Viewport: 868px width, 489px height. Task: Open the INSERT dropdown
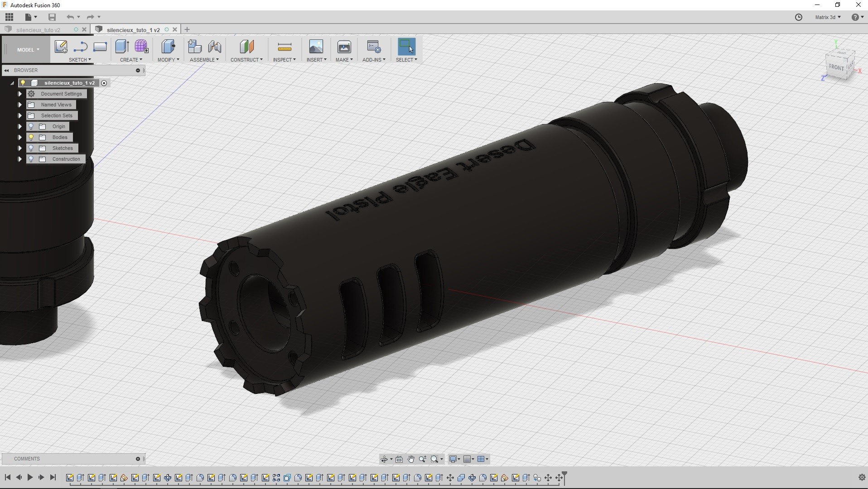[x=316, y=60]
